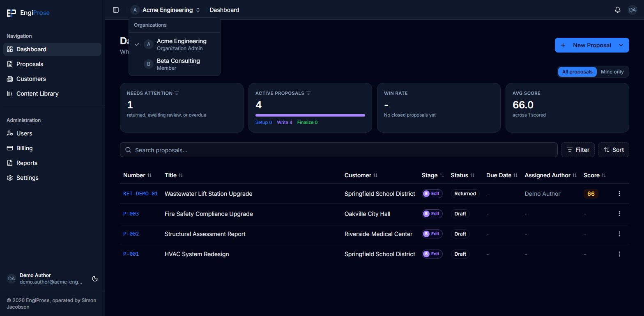Click the DA user avatar in top bar
Screen dimensions: 644x316
(x=632, y=10)
